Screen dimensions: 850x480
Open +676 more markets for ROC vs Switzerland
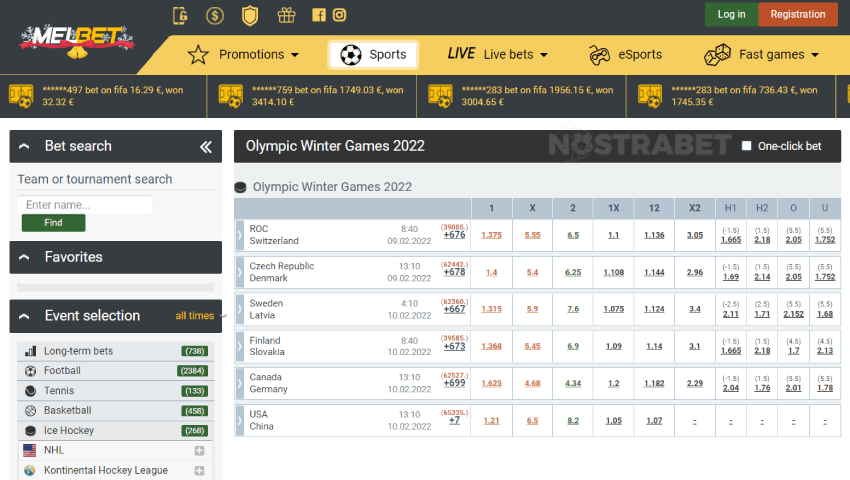[x=454, y=235]
